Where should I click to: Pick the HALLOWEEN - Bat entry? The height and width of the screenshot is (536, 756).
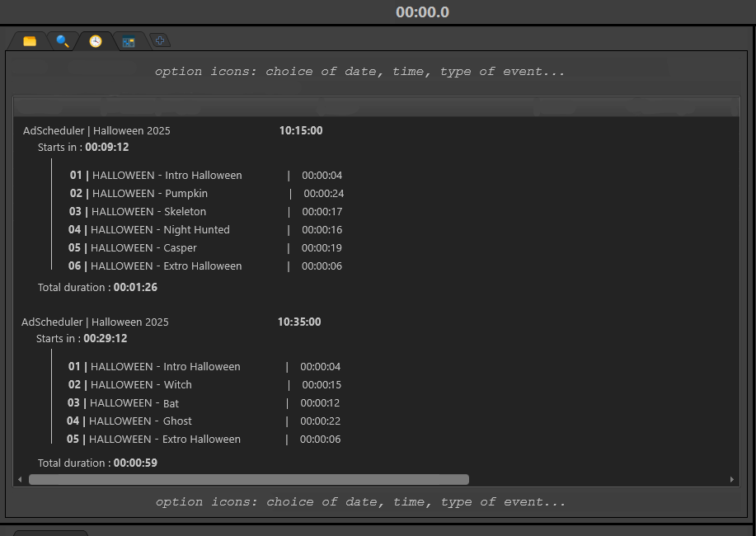[134, 402]
